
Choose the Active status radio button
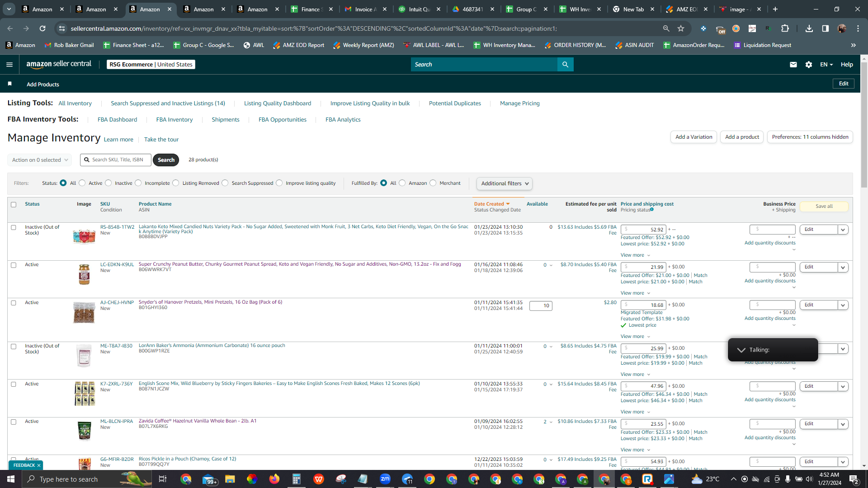[82, 183]
